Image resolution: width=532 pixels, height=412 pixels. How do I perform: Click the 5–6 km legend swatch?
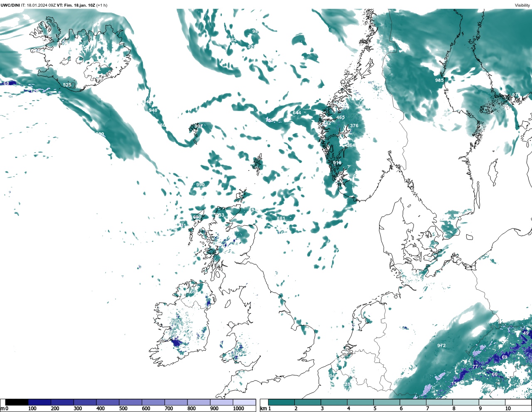[x=387, y=402]
